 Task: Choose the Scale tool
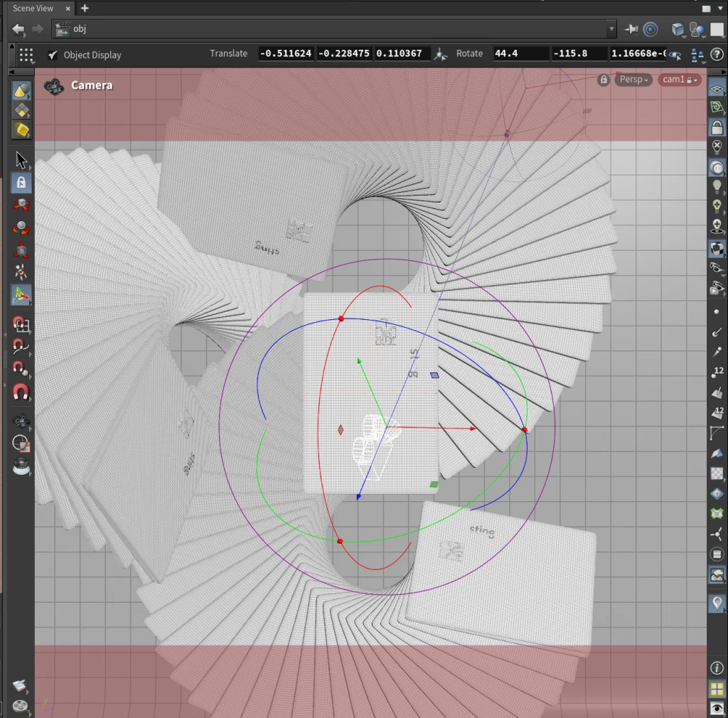point(21,250)
